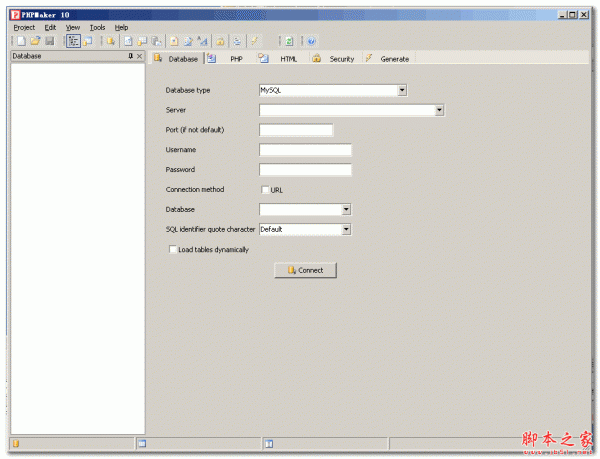Screen dimensions: 600x459
Task: Toggle Load tables dynamically checkbox
Action: tap(173, 249)
